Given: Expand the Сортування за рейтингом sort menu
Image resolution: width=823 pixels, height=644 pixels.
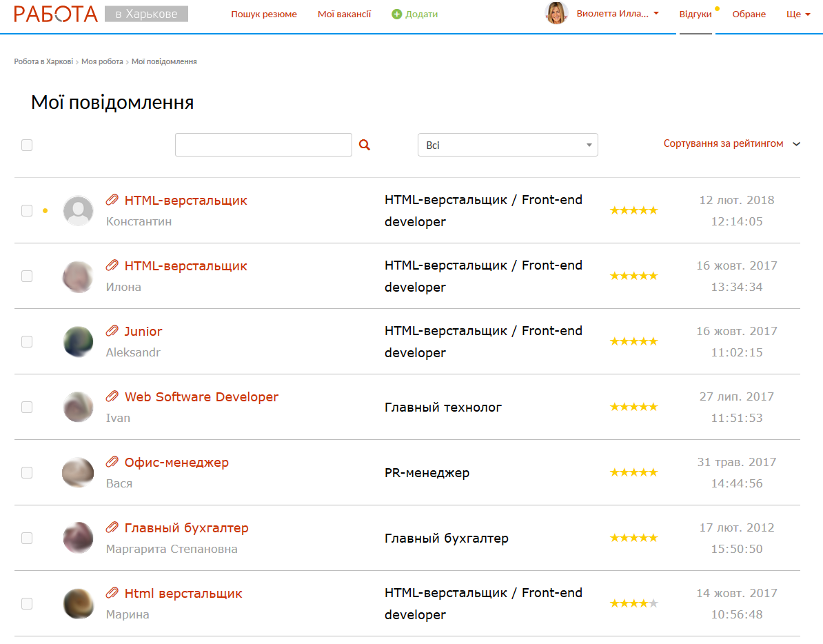Looking at the screenshot, I should point(731,144).
